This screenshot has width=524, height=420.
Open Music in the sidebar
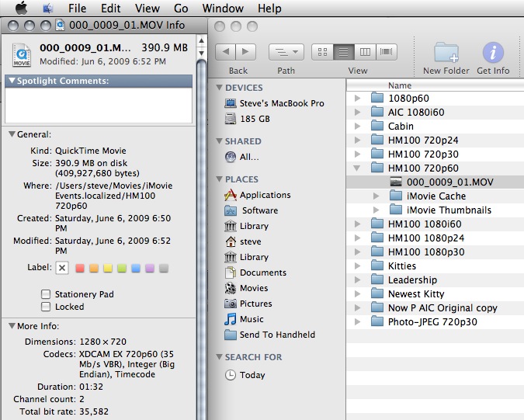(x=244, y=319)
